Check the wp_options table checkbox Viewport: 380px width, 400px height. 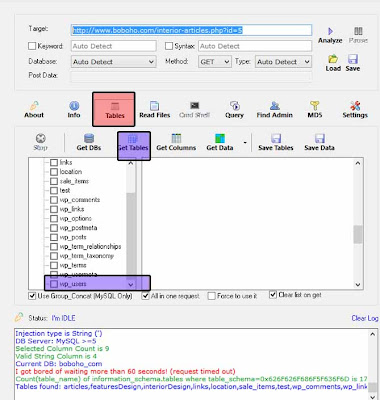pos(54,219)
